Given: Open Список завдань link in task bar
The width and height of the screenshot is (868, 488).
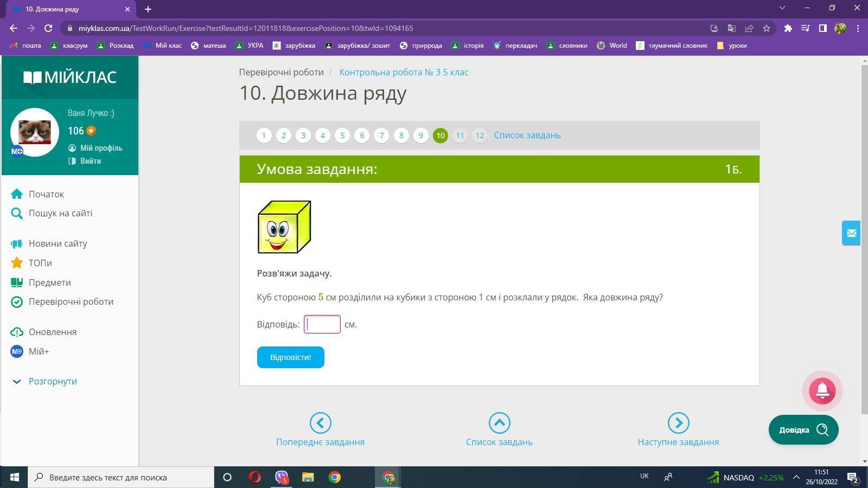Looking at the screenshot, I should coord(527,135).
